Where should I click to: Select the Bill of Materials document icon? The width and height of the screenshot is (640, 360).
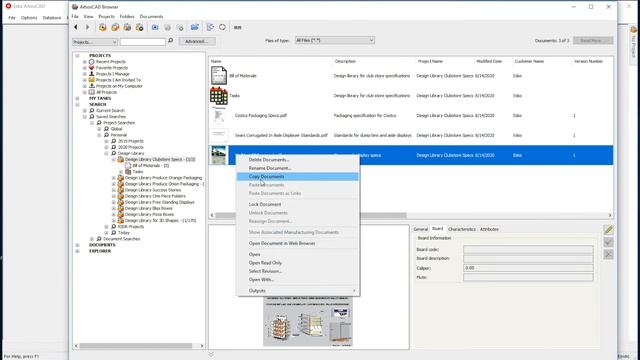tap(219, 76)
